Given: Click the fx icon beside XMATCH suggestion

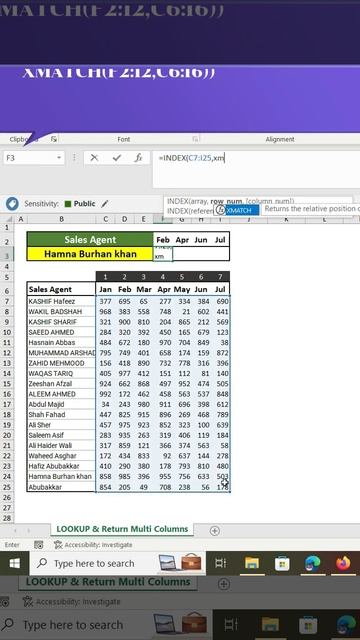Looking at the screenshot, I should tap(220, 210).
